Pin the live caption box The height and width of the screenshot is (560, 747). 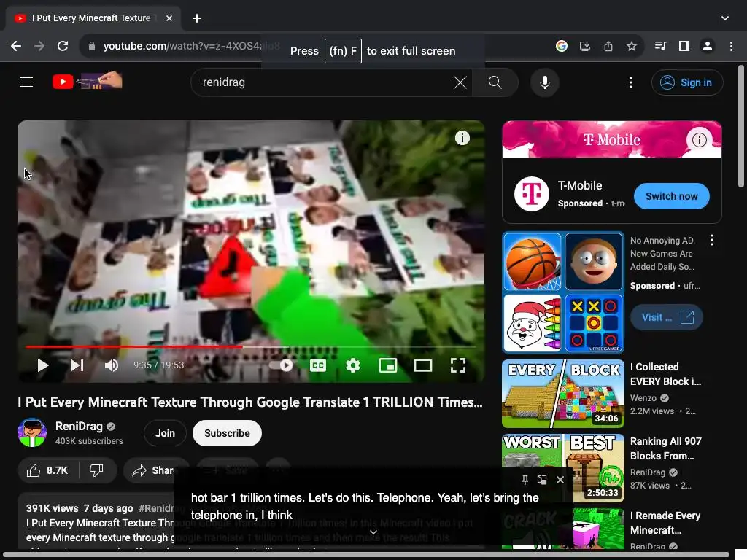525,480
